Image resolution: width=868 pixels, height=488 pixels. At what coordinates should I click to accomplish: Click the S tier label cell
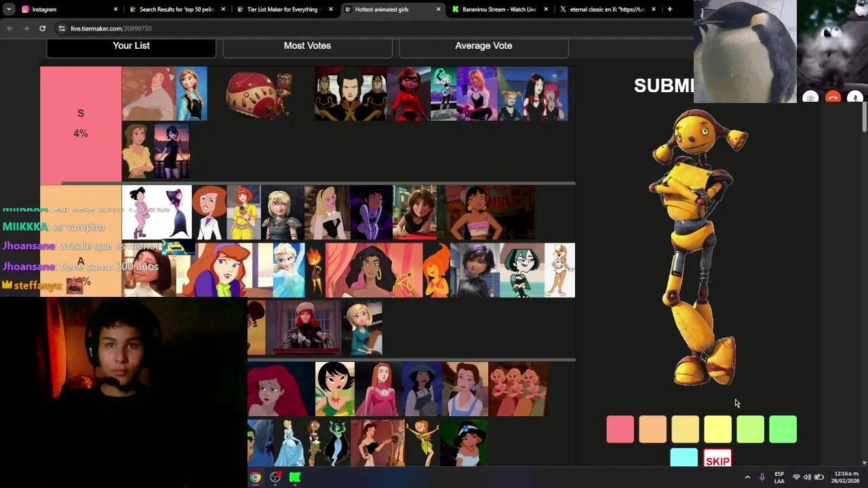point(81,125)
